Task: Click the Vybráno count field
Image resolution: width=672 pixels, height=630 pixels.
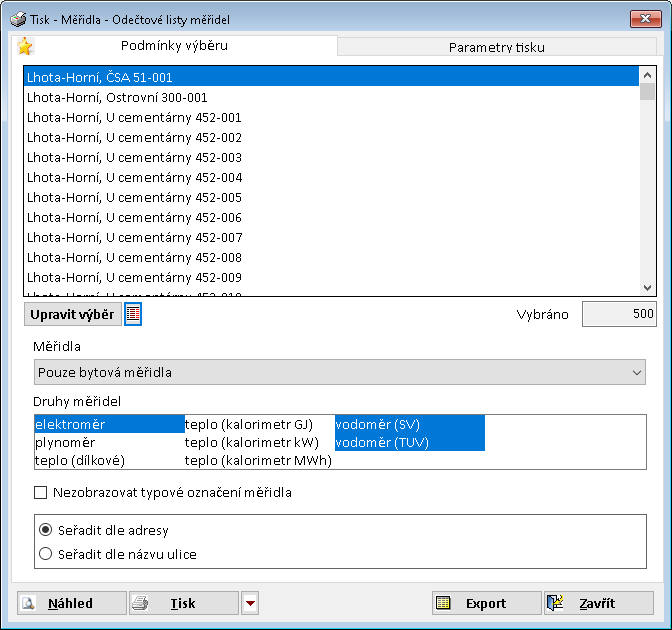Action: coord(618,315)
